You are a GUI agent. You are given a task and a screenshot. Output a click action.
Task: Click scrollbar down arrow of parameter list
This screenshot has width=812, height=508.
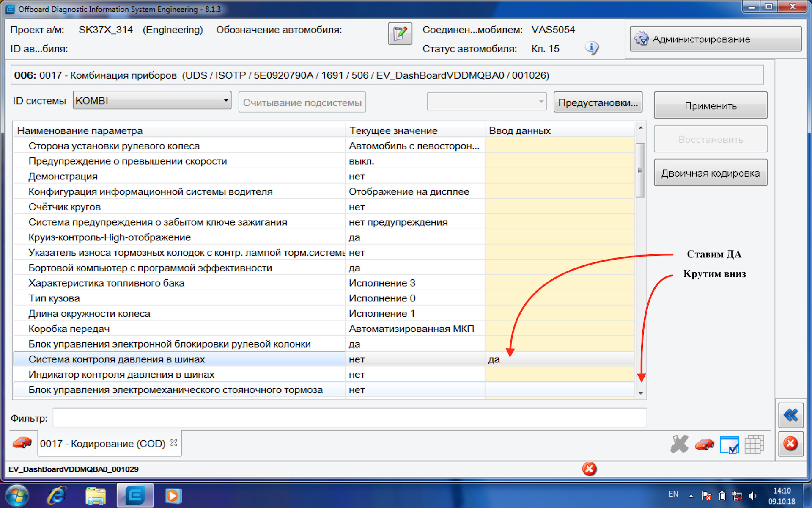(x=641, y=393)
